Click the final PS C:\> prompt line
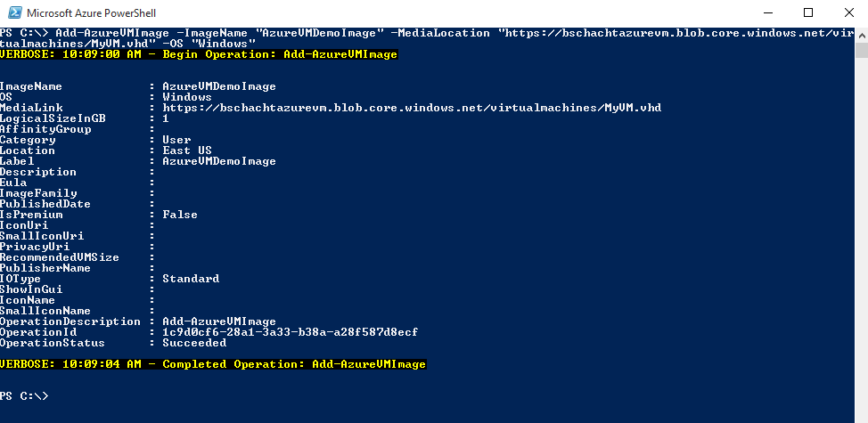The width and height of the screenshot is (868, 423). (25, 396)
